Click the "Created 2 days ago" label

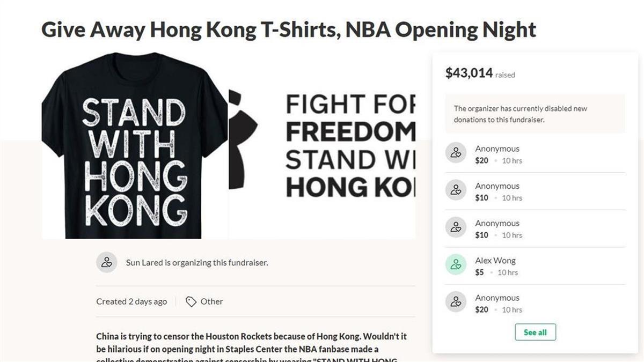pyautogui.click(x=131, y=301)
